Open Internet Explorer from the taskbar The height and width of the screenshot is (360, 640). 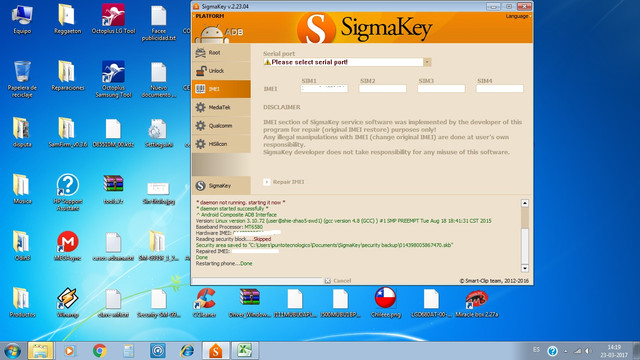coord(187,351)
